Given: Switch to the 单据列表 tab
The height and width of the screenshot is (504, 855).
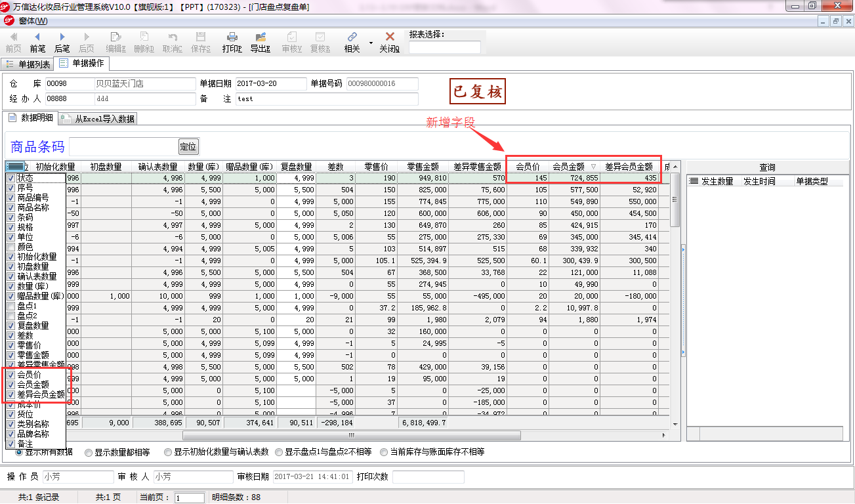Looking at the screenshot, I should point(28,64).
